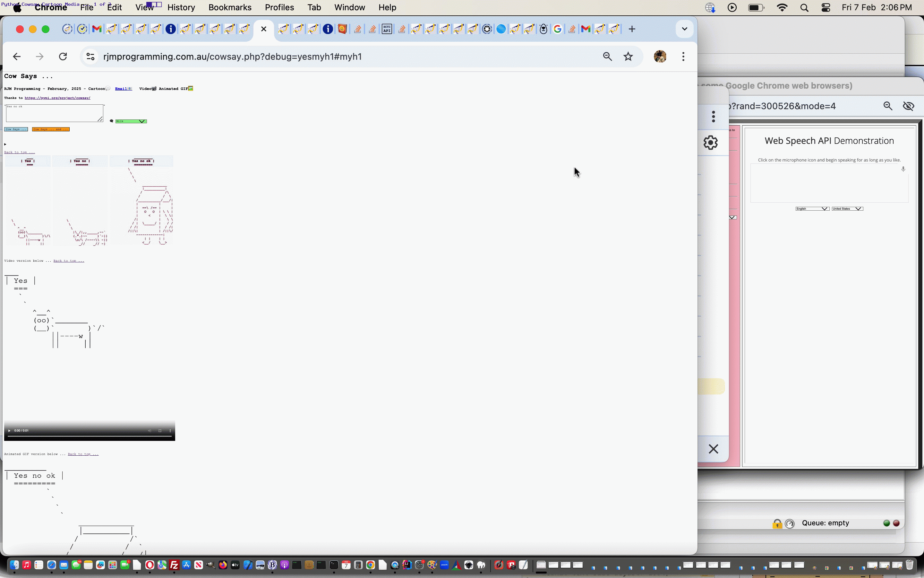Open the History menu
Image resolution: width=924 pixels, height=578 pixels.
pos(181,8)
